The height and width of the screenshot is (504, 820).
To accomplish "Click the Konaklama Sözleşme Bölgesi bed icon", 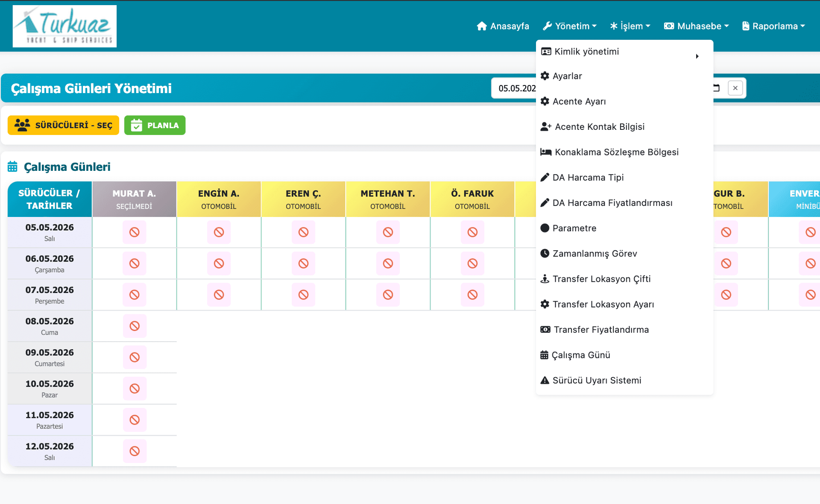I will click(x=545, y=152).
